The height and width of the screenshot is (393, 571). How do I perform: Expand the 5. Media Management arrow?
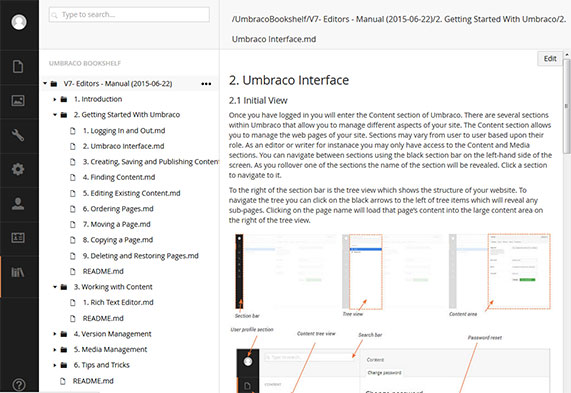pyautogui.click(x=55, y=350)
